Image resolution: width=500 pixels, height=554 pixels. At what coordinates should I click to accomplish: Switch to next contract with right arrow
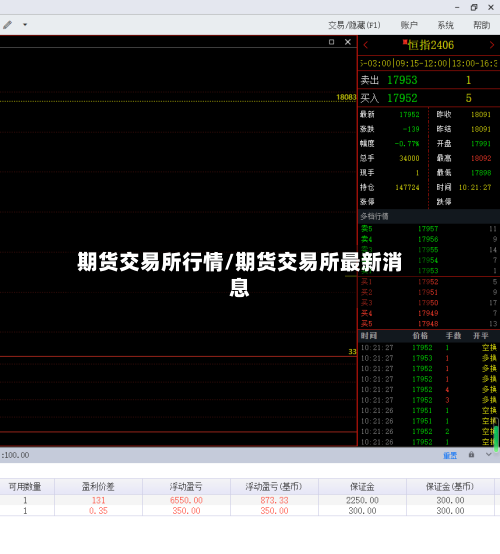492,45
